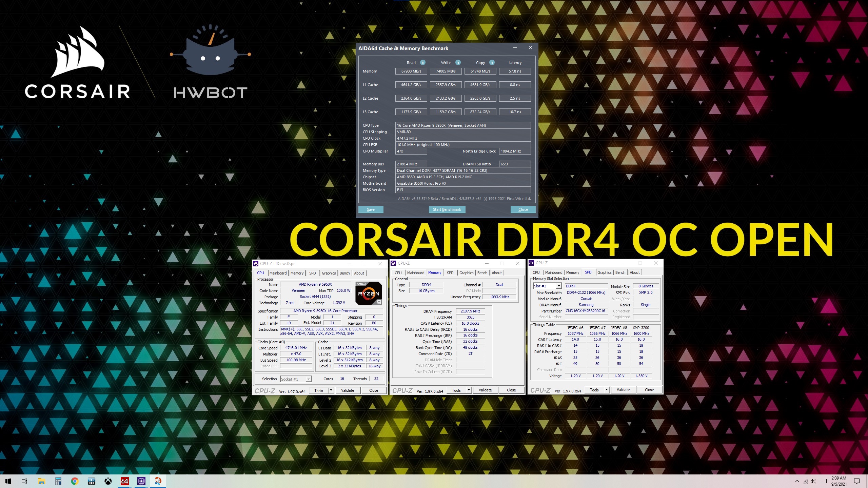Open HWiNFO bar-chart app on taskbar
868x488 pixels.
pos(91,481)
